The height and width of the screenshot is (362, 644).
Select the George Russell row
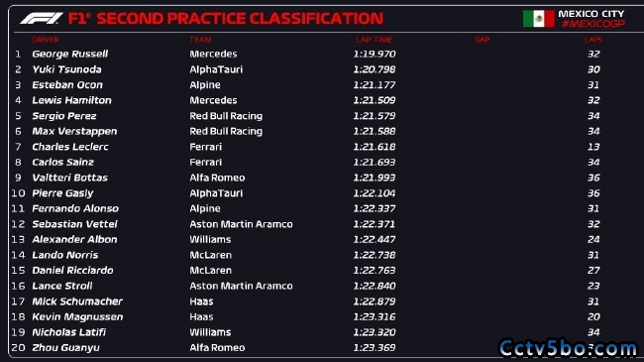tap(308, 54)
